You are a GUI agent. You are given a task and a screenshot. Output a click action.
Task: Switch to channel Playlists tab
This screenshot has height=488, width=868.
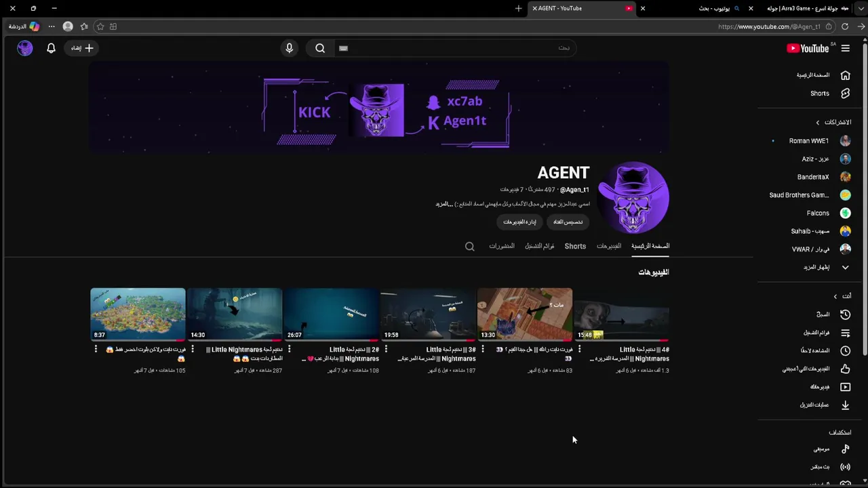540,246
